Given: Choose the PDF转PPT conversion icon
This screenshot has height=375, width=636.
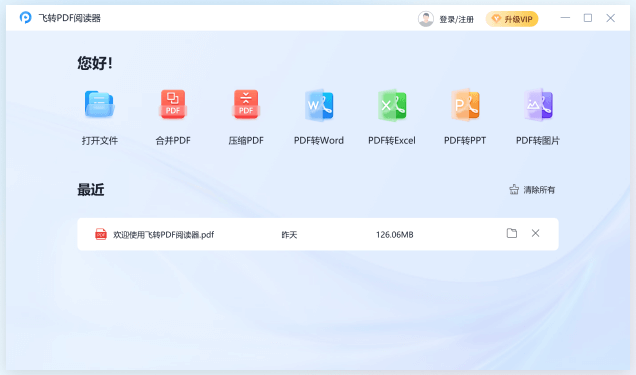Looking at the screenshot, I should [465, 105].
